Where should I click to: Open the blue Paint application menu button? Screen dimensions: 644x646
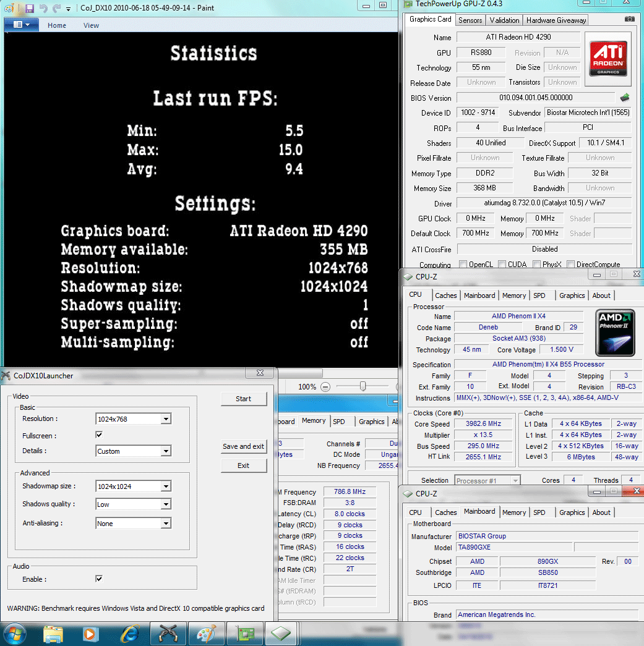[x=22, y=25]
